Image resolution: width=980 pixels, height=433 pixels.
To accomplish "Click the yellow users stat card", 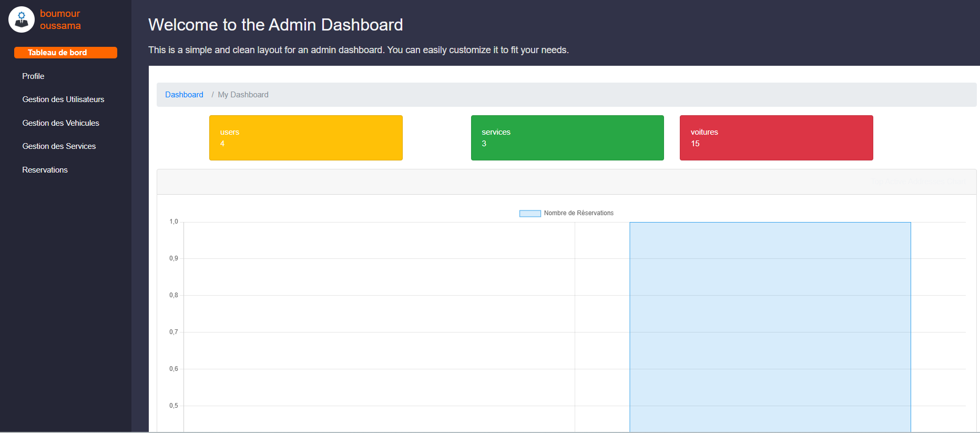I will (x=305, y=138).
